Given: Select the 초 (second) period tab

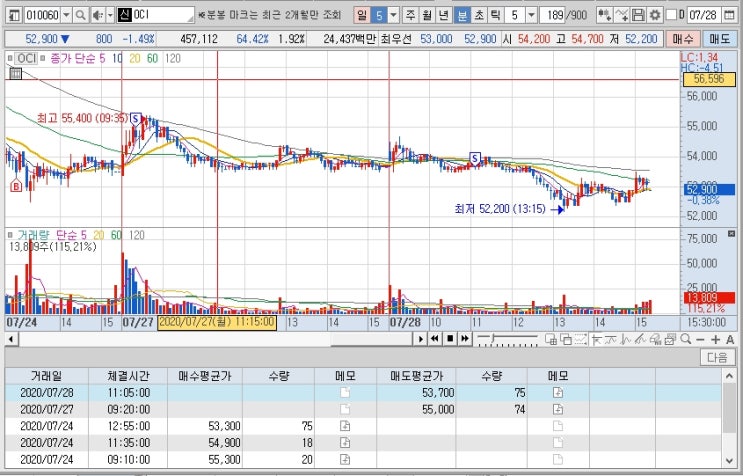Looking at the screenshot, I should [479, 15].
